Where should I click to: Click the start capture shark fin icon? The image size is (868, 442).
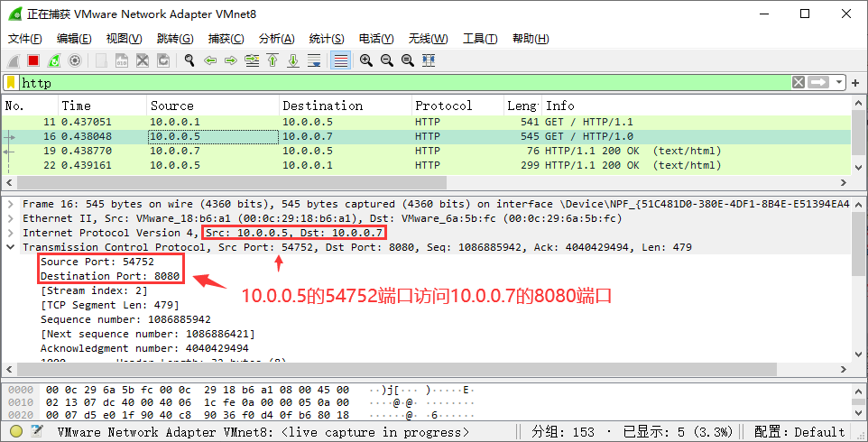(x=14, y=60)
